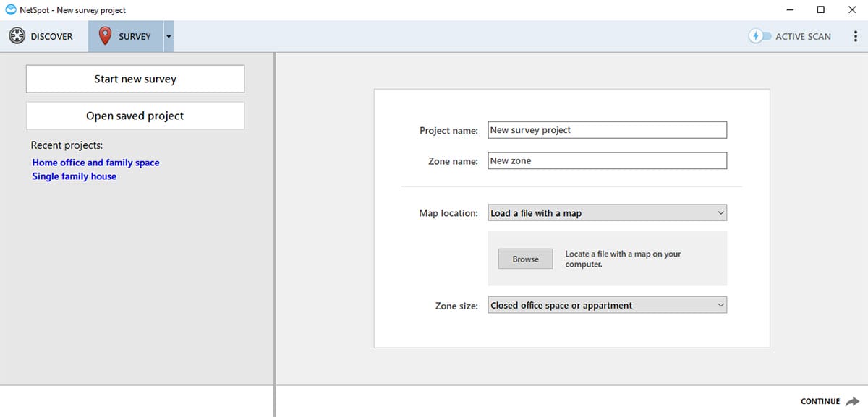Image resolution: width=868 pixels, height=417 pixels.
Task: Click the Start new survey button
Action: pos(135,79)
